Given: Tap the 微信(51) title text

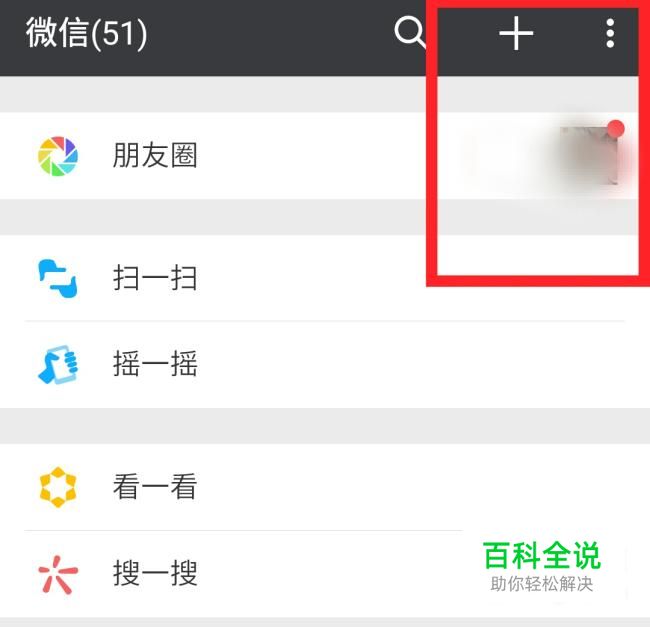Looking at the screenshot, I should coord(87,33).
